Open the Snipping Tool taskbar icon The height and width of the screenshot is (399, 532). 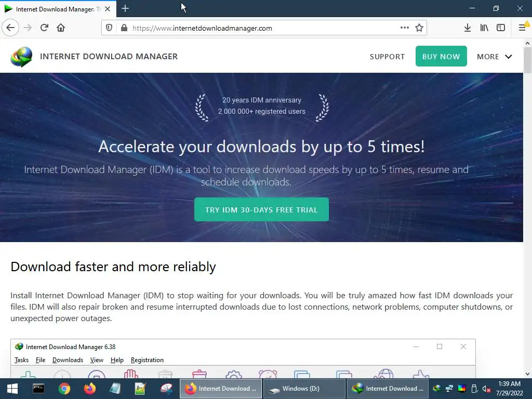(166, 389)
